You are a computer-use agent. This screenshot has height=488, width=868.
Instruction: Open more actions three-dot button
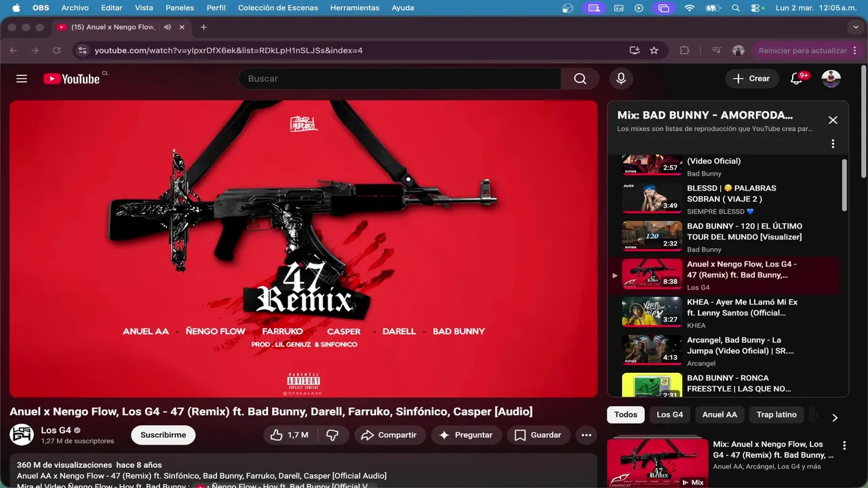pyautogui.click(x=587, y=435)
